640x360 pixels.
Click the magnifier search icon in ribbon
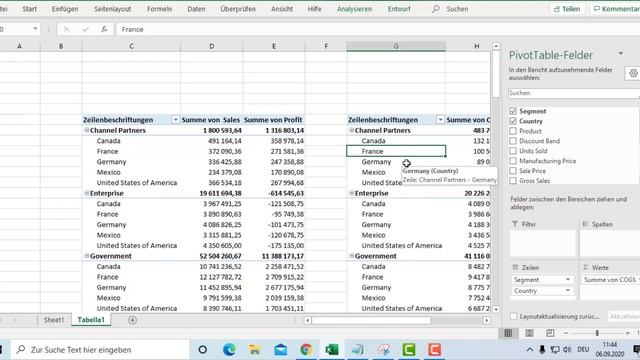point(436,9)
